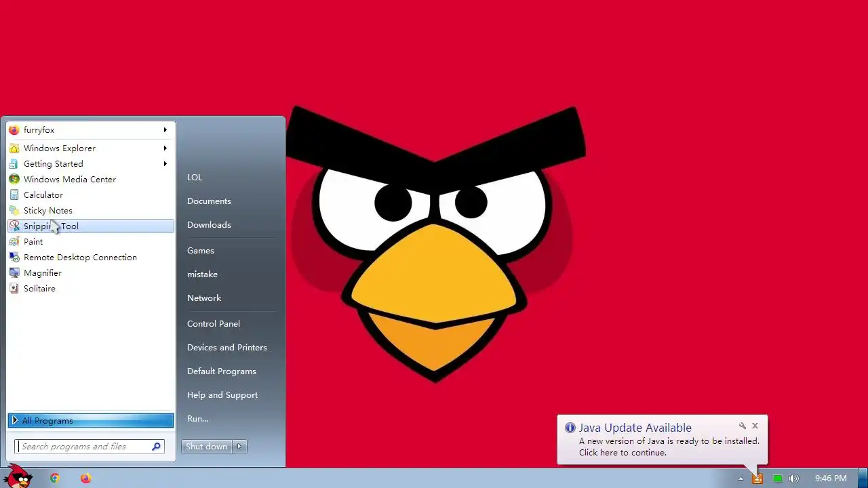868x488 pixels.
Task: Select the Calculator label
Action: 43,195
